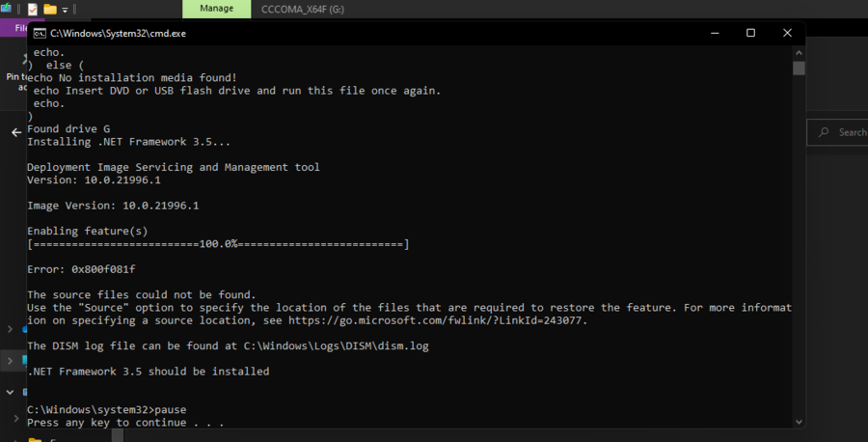Screen dimensions: 868x442
Task: Click the Explorer back arrow
Action: tap(15, 132)
